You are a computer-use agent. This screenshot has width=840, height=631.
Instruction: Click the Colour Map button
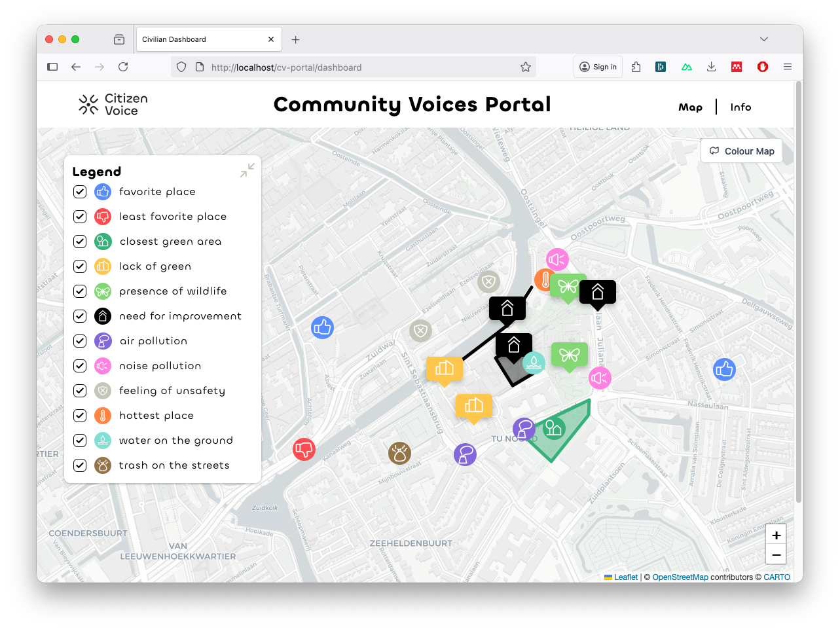741,151
